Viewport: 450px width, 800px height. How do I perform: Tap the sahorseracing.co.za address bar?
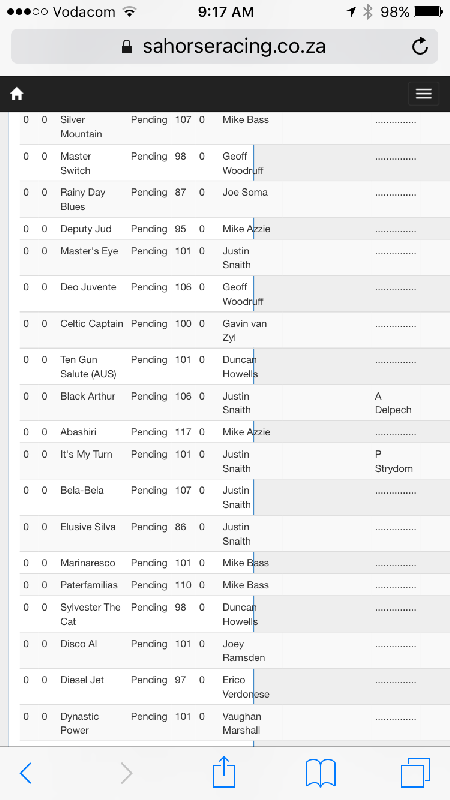(224, 46)
